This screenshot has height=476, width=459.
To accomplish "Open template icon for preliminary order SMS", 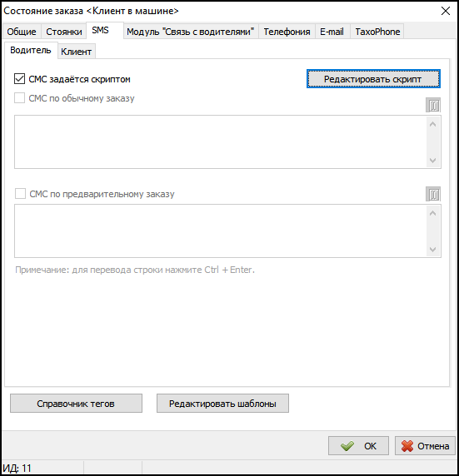I will [433, 194].
